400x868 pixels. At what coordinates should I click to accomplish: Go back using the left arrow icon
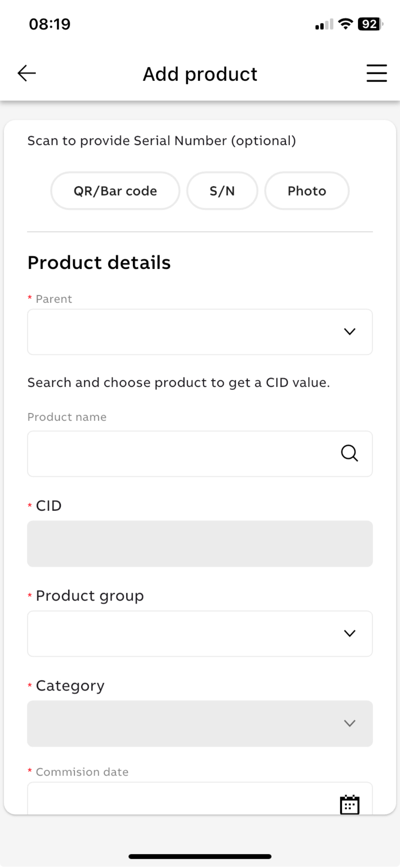pos(27,74)
